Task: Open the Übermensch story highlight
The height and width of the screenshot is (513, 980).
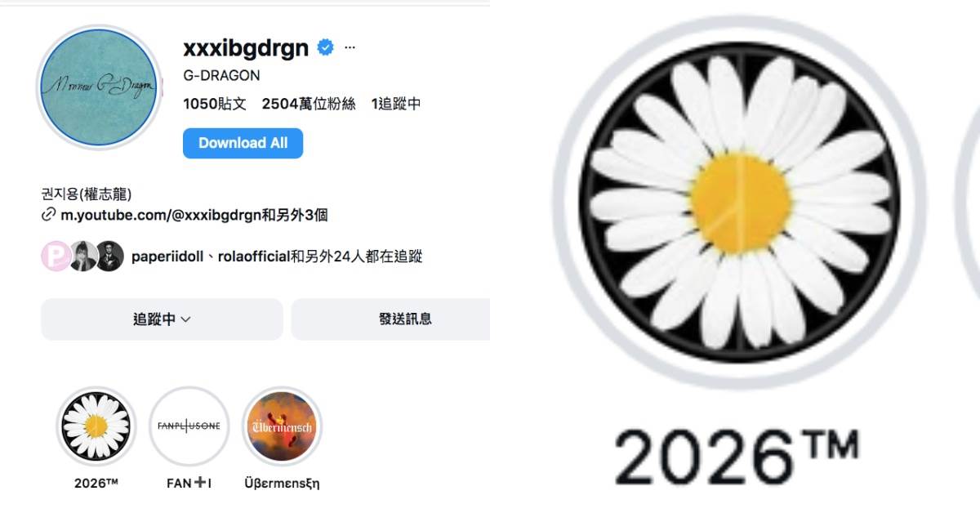Action: pos(283,426)
